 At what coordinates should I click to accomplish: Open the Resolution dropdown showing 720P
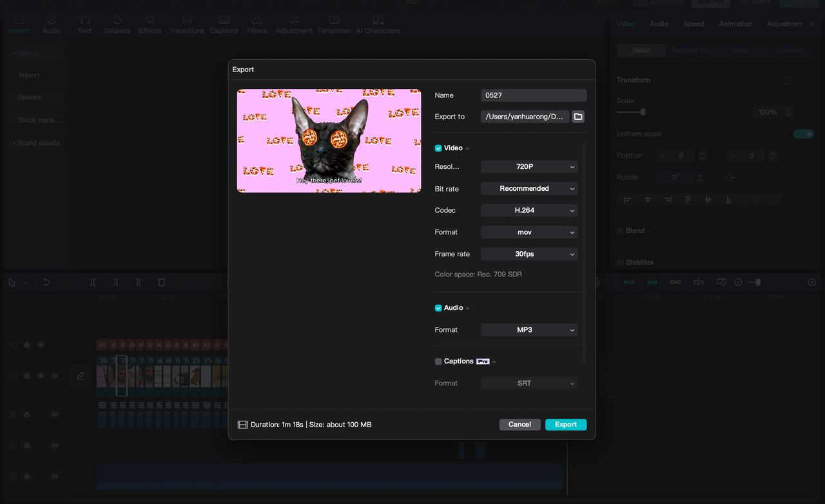pyautogui.click(x=529, y=166)
